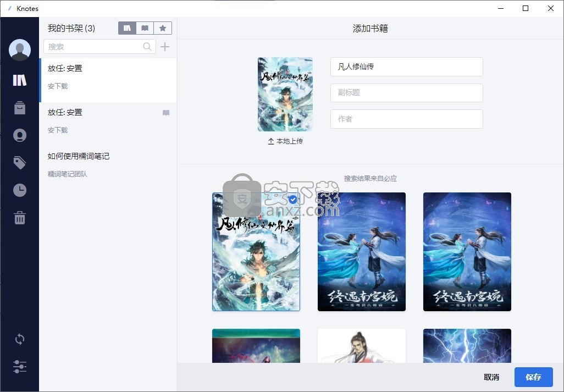Open the trash bin sidebar icon
Viewport: 564px width, 392px height.
pos(20,218)
